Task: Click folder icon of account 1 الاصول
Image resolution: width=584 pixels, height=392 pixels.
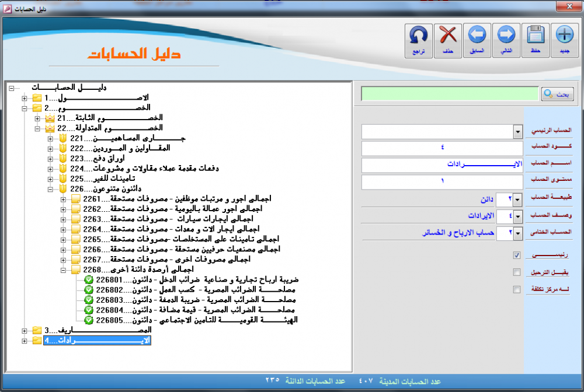Action: pyautogui.click(x=37, y=98)
